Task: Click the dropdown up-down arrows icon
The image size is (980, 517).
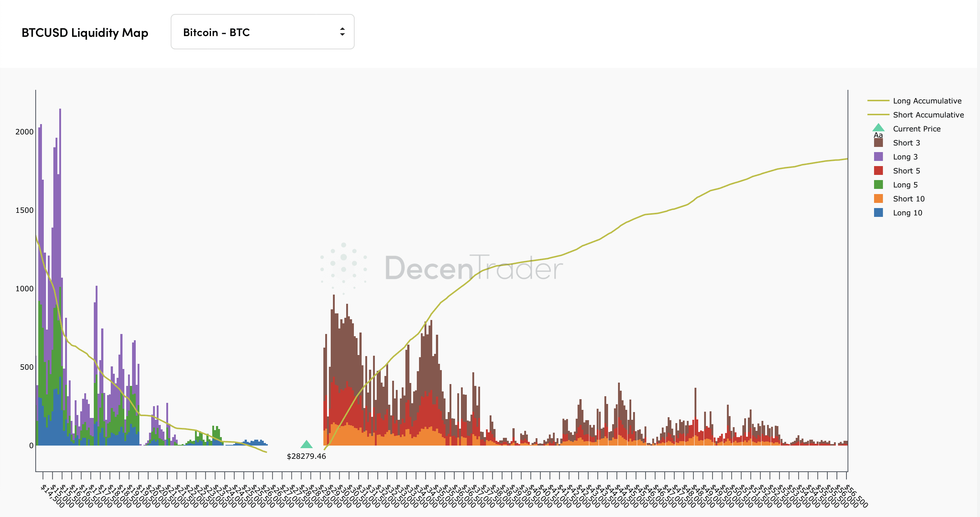Action: (342, 32)
